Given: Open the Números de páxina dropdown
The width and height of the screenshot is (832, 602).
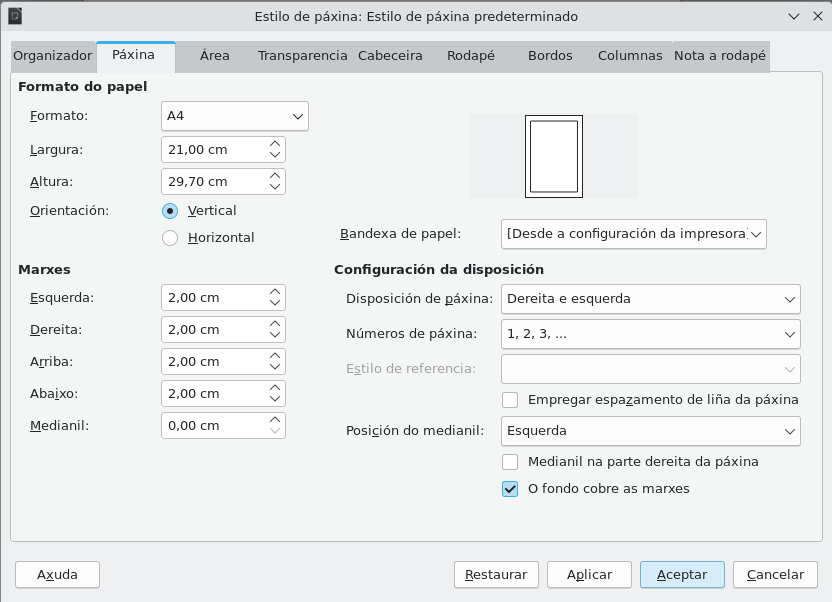Looking at the screenshot, I should pos(651,334).
